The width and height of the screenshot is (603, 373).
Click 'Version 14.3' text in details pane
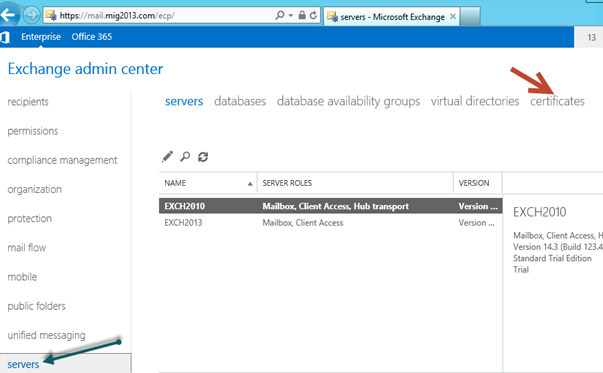coord(536,247)
